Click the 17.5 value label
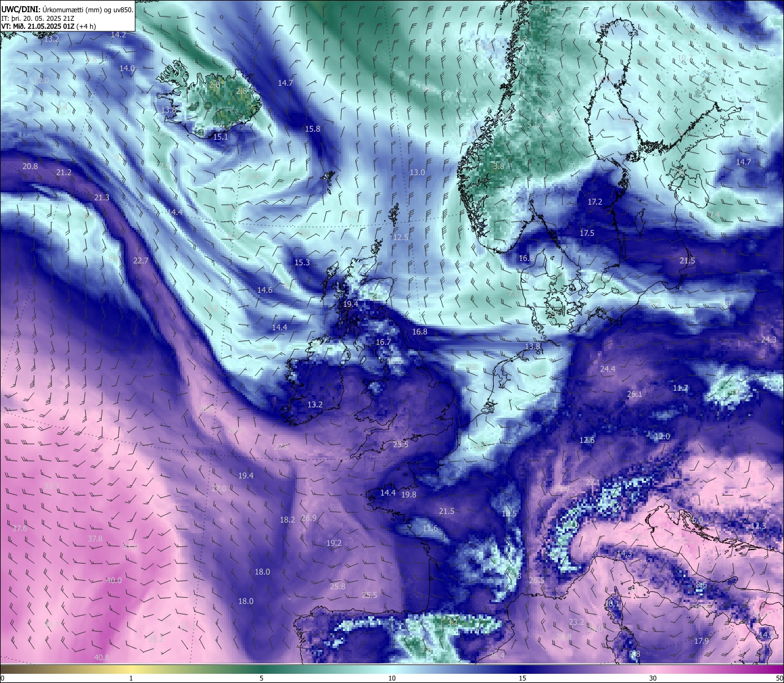This screenshot has height=683, width=784. 587,233
